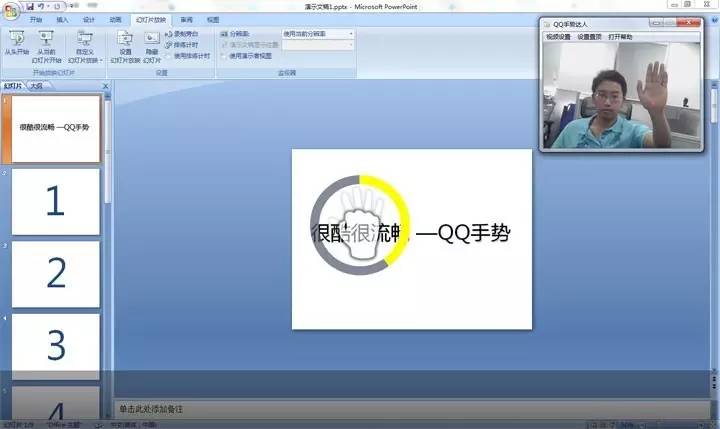Open 自定义幻灯片放映 dropdown
This screenshot has height=429, width=720.
[x=85, y=47]
